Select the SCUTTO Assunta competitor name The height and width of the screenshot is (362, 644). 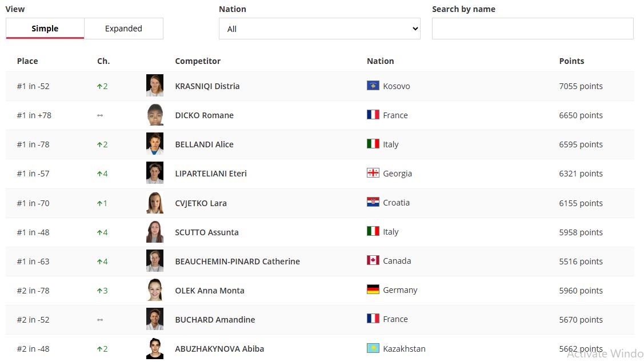pos(207,232)
